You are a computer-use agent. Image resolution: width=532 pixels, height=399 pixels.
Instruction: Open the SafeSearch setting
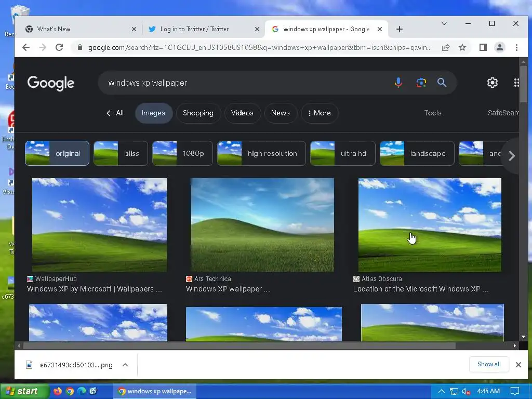coord(503,113)
